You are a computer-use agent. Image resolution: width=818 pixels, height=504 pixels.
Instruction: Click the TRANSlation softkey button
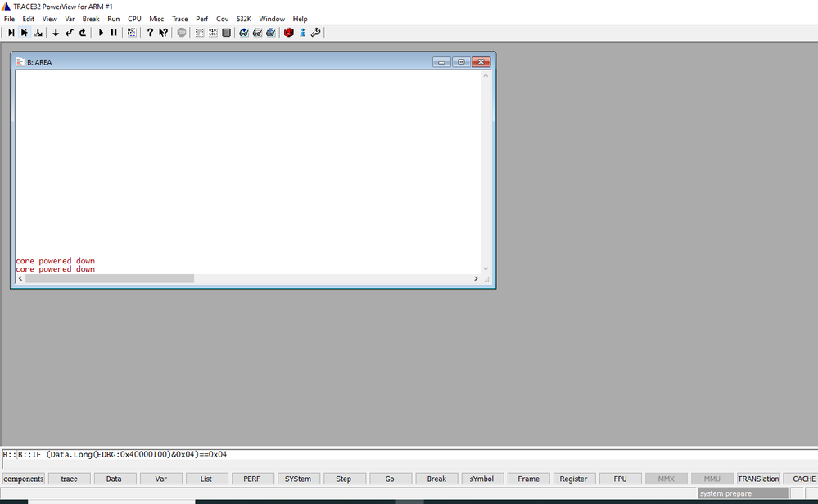[758, 479]
